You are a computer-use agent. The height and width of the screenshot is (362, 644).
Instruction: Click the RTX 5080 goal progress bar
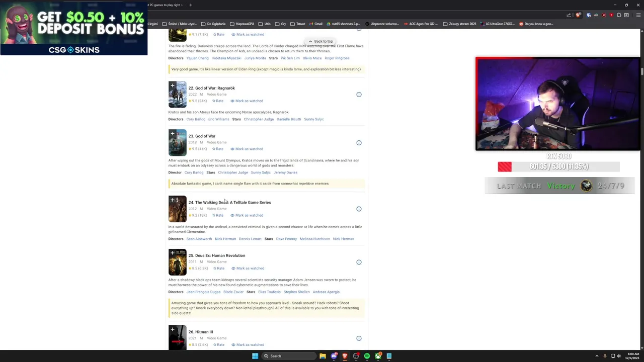pos(558,166)
